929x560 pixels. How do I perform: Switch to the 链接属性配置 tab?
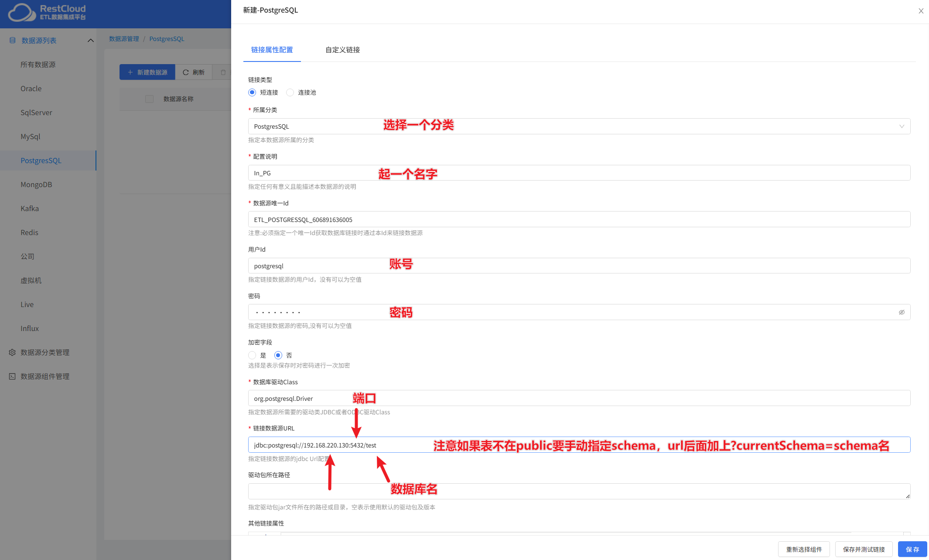tap(272, 50)
